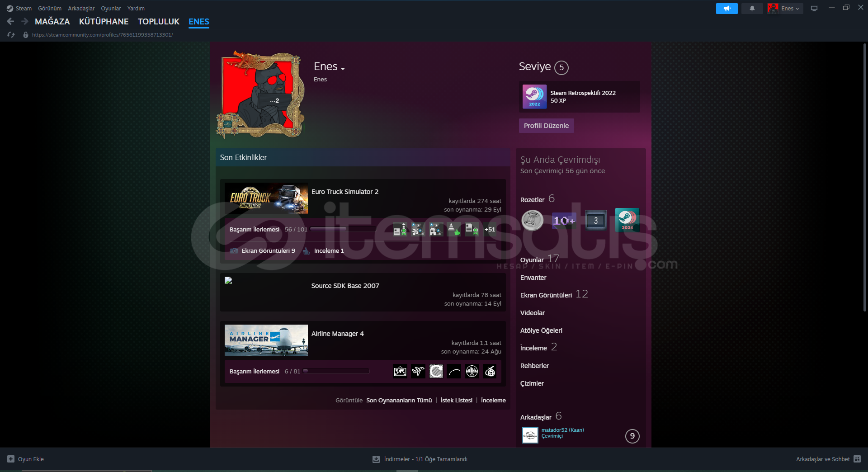Switch to Big Picture mode icon

pyautogui.click(x=814, y=9)
